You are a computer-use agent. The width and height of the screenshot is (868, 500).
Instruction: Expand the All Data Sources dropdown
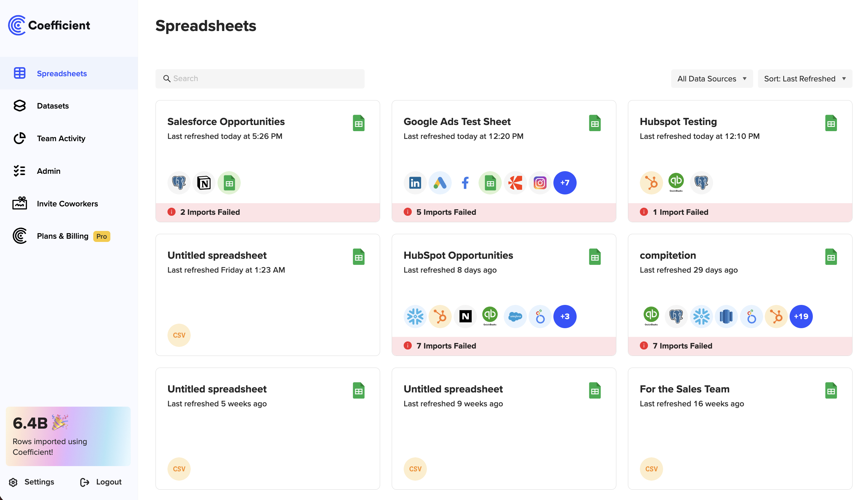tap(712, 78)
